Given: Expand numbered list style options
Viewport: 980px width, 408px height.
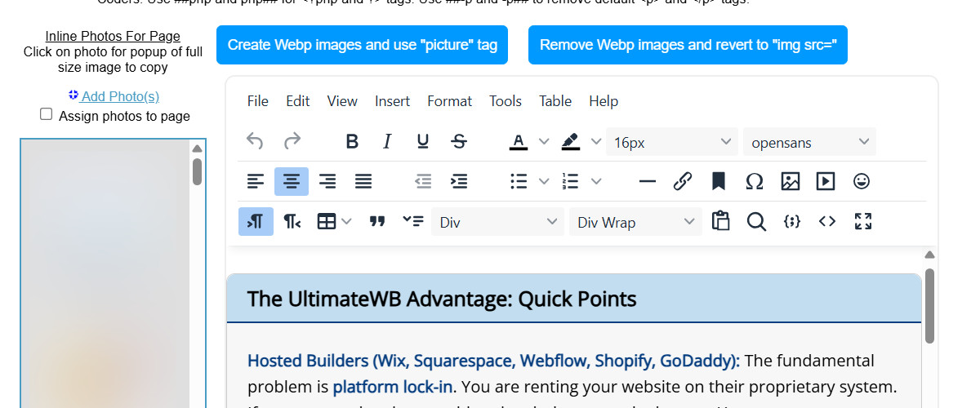Looking at the screenshot, I should (596, 182).
